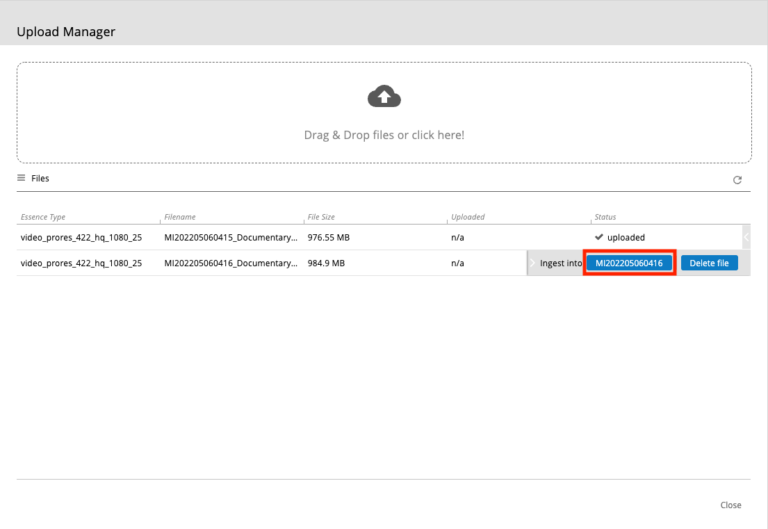Sort by Uploaded column header
This screenshot has height=529, width=768.
pos(468,217)
